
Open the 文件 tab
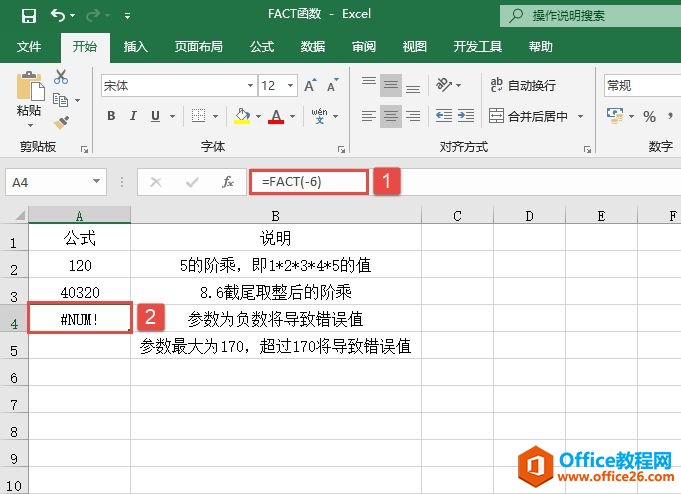[29, 46]
